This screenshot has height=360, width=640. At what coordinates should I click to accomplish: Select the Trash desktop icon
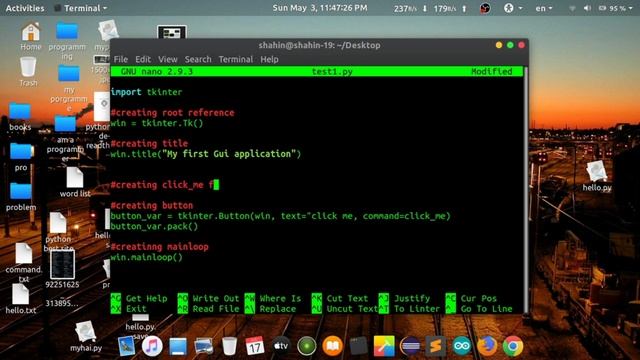point(28,71)
